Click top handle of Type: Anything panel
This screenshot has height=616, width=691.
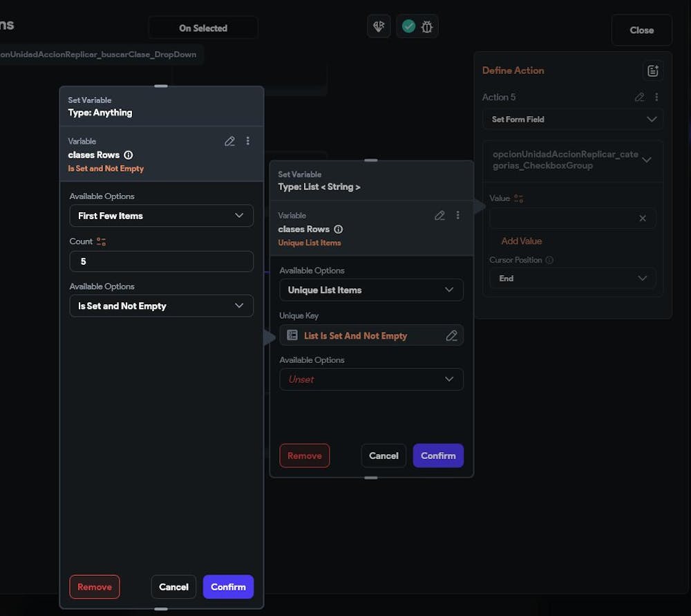tap(161, 86)
